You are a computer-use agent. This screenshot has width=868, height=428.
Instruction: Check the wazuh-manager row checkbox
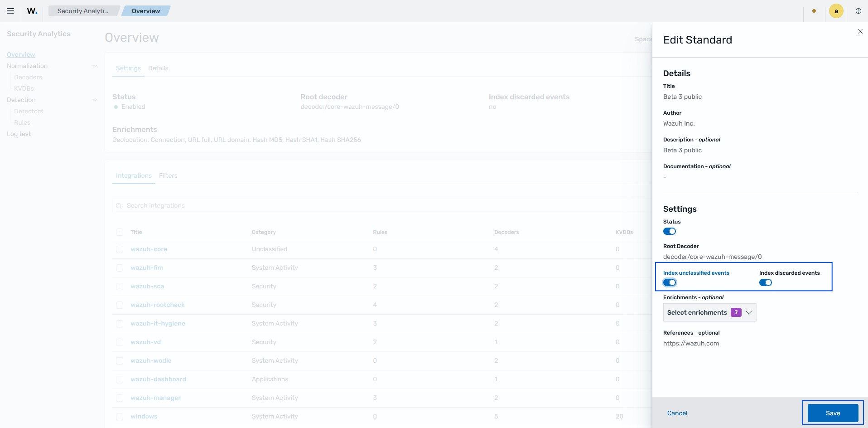coord(120,398)
